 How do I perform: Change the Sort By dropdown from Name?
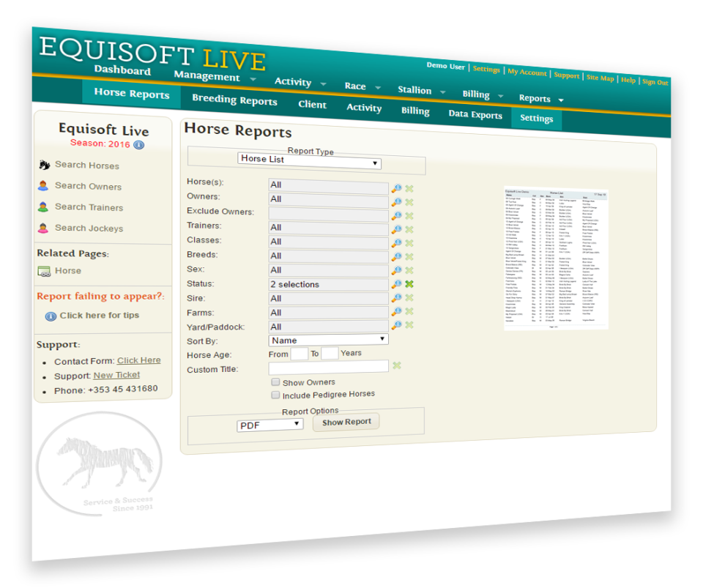pyautogui.click(x=327, y=339)
